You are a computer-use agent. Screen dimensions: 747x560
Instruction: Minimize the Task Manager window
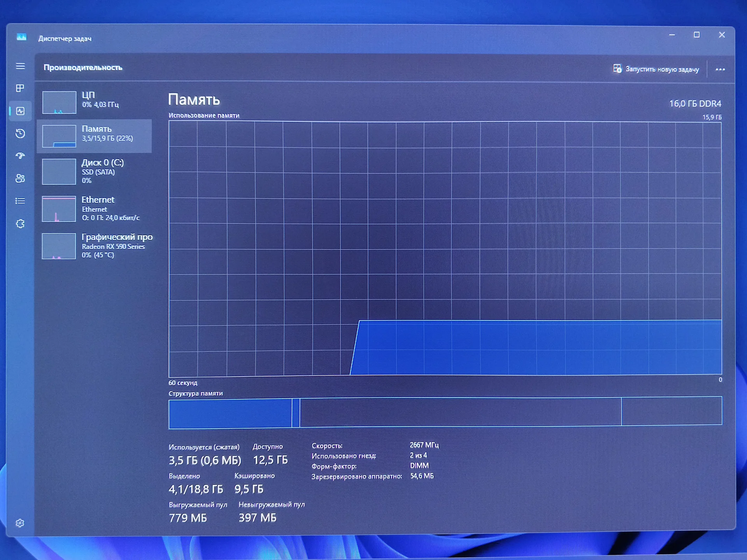[x=672, y=35]
